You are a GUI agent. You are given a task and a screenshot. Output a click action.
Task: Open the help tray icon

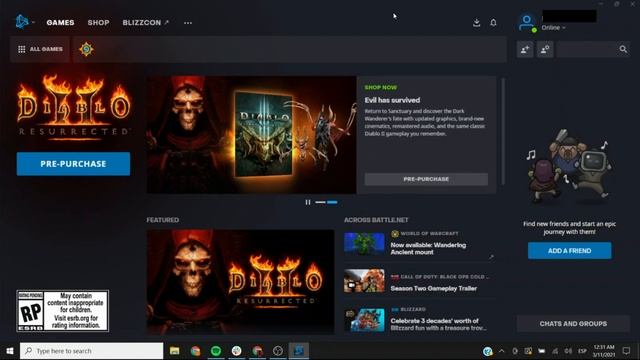pyautogui.click(x=488, y=351)
